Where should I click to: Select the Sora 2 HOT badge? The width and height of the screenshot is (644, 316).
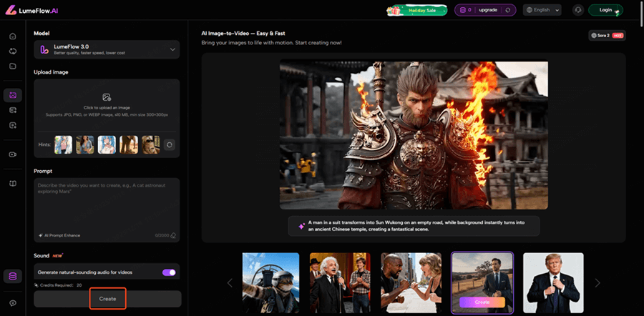tap(606, 35)
